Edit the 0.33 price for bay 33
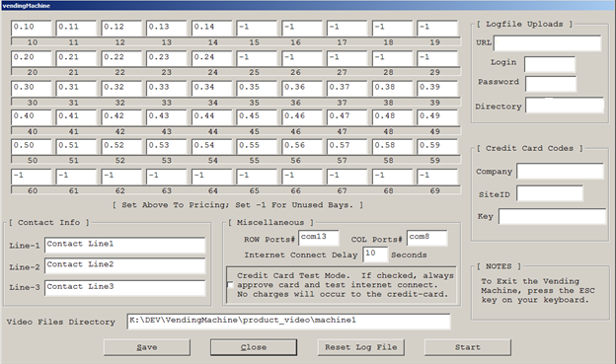The width and height of the screenshot is (616, 364). point(167,89)
